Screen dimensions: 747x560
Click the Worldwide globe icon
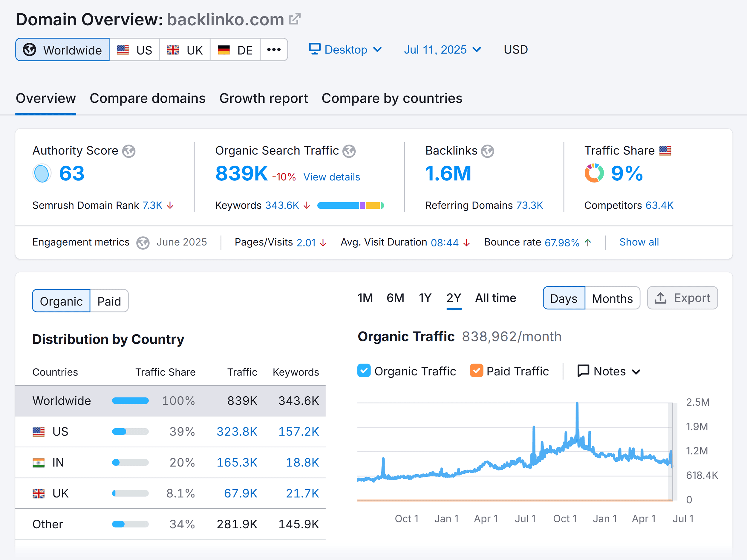pyautogui.click(x=29, y=50)
